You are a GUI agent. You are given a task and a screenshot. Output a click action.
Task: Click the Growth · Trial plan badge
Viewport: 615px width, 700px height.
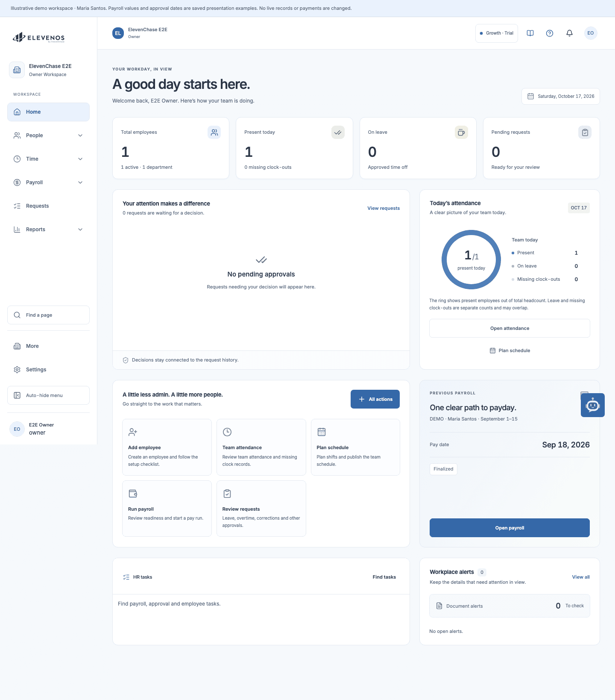tap(497, 33)
